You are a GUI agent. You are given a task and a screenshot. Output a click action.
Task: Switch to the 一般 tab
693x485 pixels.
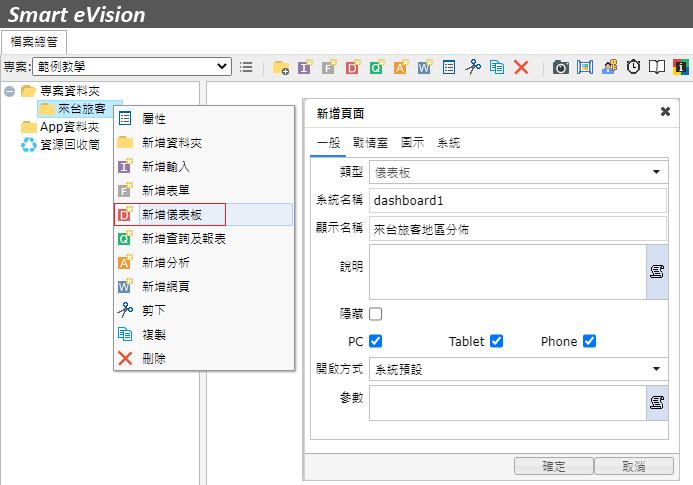[x=328, y=143]
